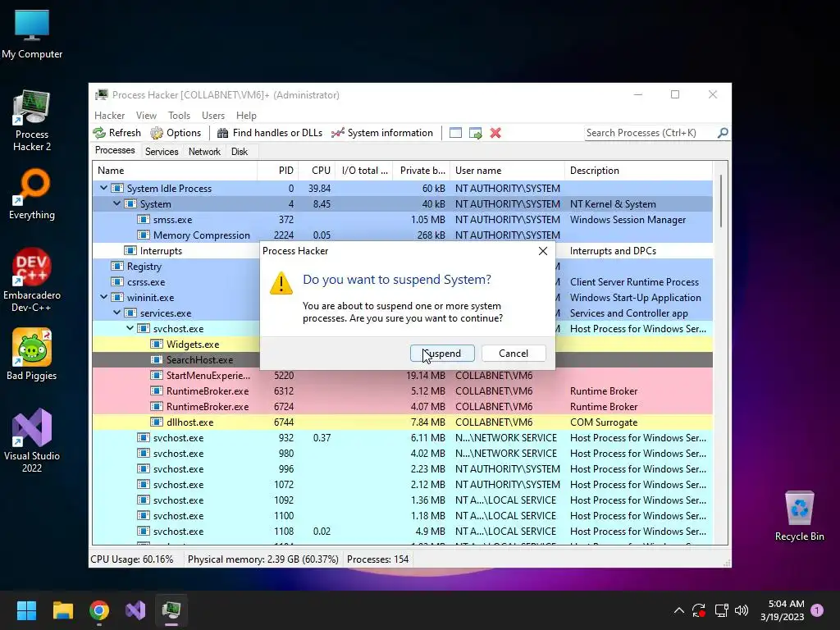Click CPU Usage in status bar
Image resolution: width=840 pixels, height=630 pixels.
tap(132, 559)
